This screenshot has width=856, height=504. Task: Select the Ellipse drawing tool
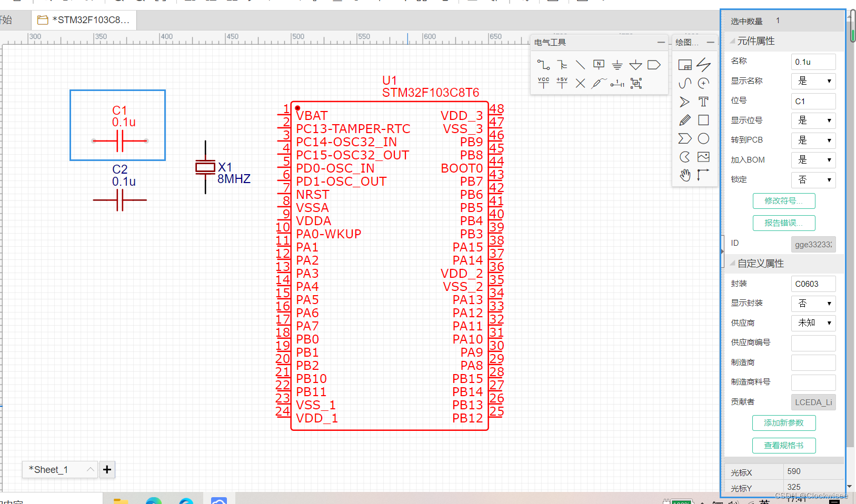click(703, 138)
